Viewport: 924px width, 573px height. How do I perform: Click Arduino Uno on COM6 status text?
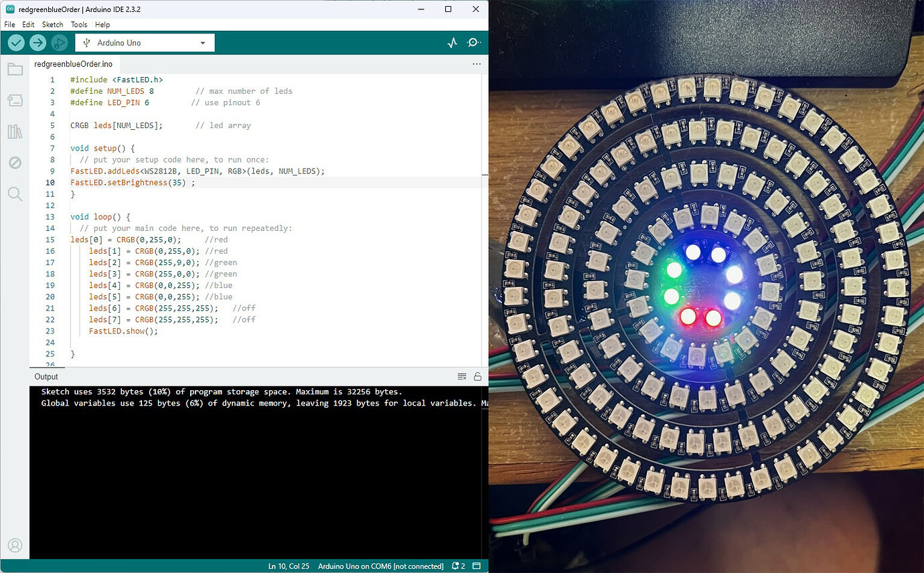coord(380,566)
